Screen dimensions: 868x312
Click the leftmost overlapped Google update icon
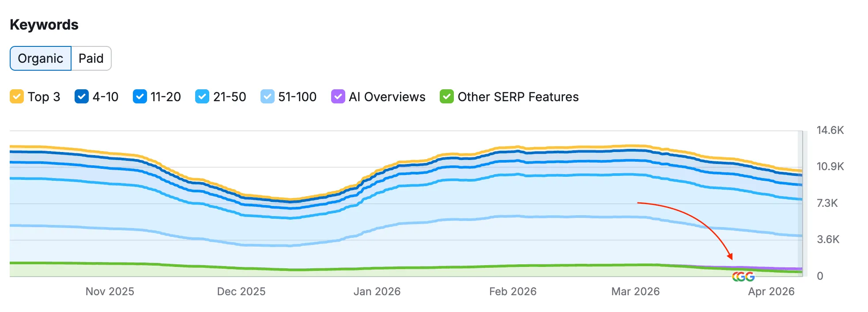[x=735, y=277]
